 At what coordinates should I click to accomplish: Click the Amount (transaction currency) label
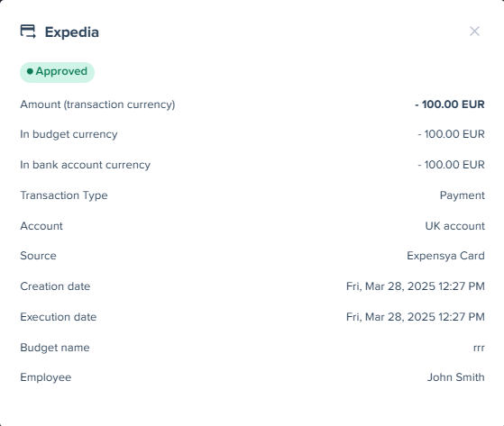[x=97, y=104]
